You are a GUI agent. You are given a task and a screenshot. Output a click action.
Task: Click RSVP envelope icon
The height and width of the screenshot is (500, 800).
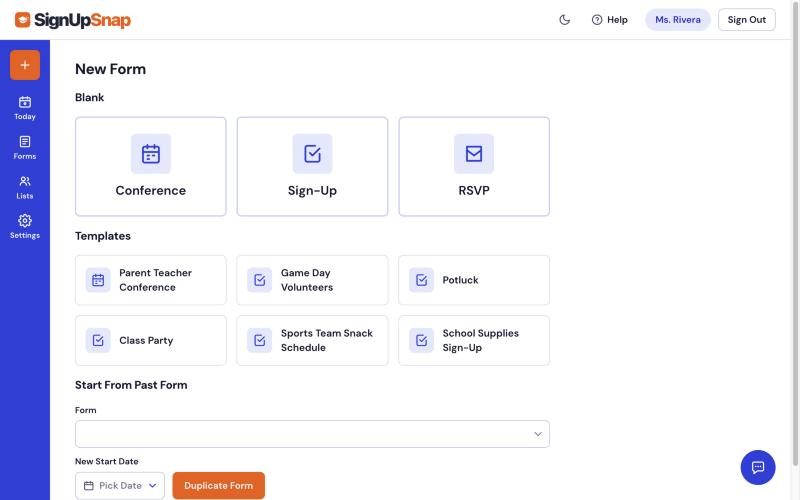point(474,154)
